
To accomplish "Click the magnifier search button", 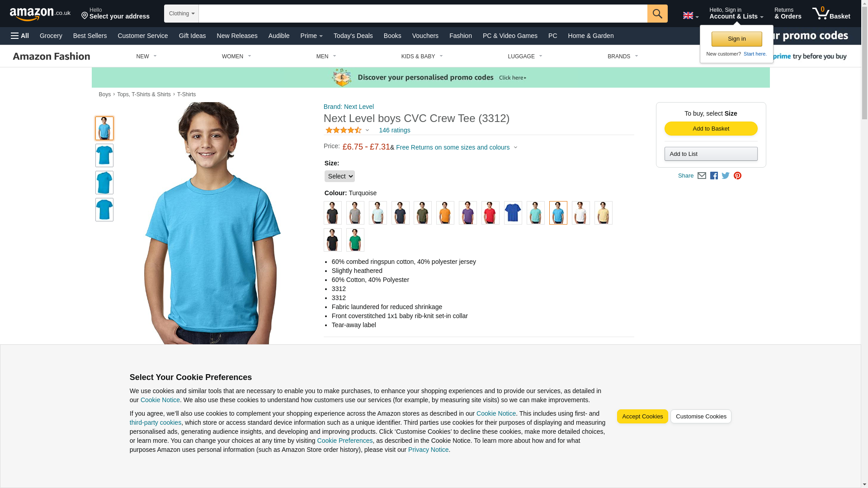I will point(657,14).
